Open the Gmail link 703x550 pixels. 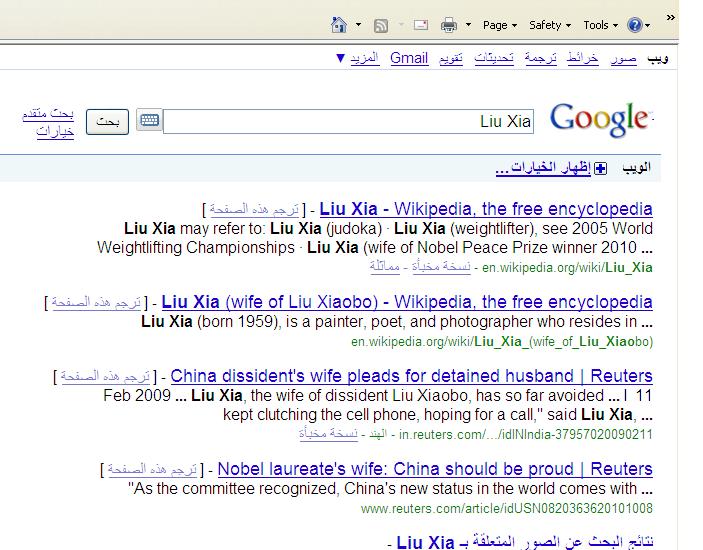409,58
